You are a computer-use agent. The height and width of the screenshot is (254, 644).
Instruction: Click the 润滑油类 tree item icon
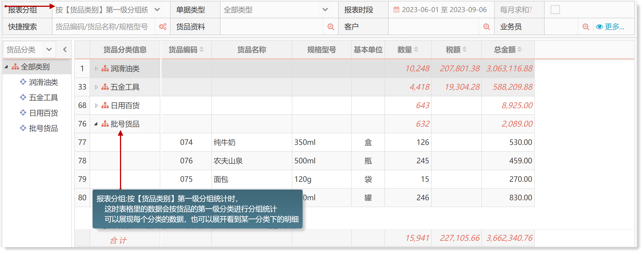point(23,82)
